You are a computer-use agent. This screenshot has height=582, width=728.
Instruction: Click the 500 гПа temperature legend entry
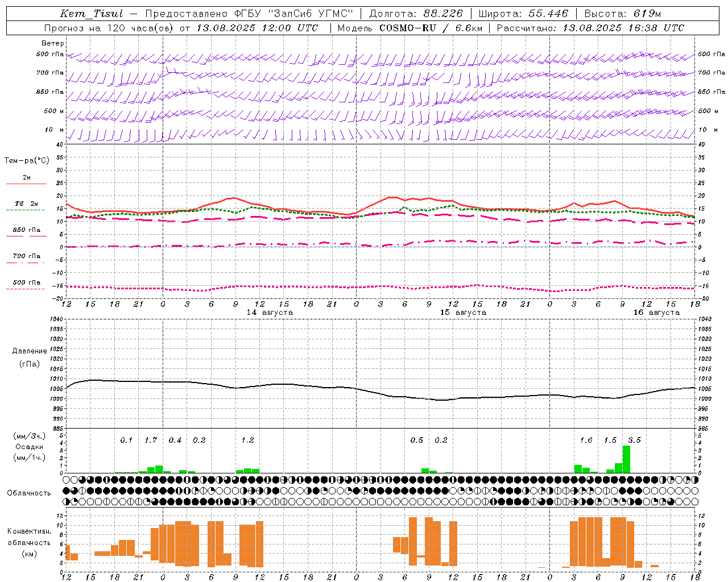[x=26, y=282]
